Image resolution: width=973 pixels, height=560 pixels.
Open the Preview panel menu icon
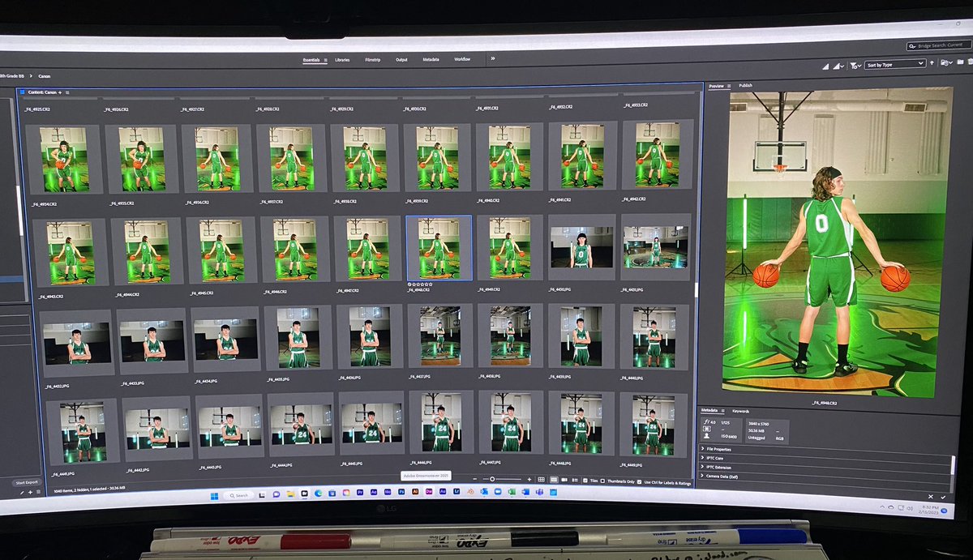(729, 85)
